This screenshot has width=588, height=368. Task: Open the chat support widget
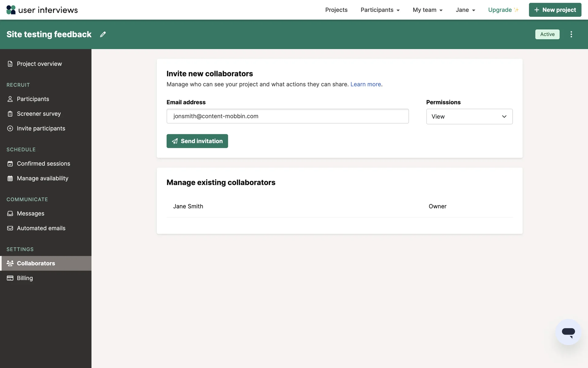pyautogui.click(x=568, y=332)
